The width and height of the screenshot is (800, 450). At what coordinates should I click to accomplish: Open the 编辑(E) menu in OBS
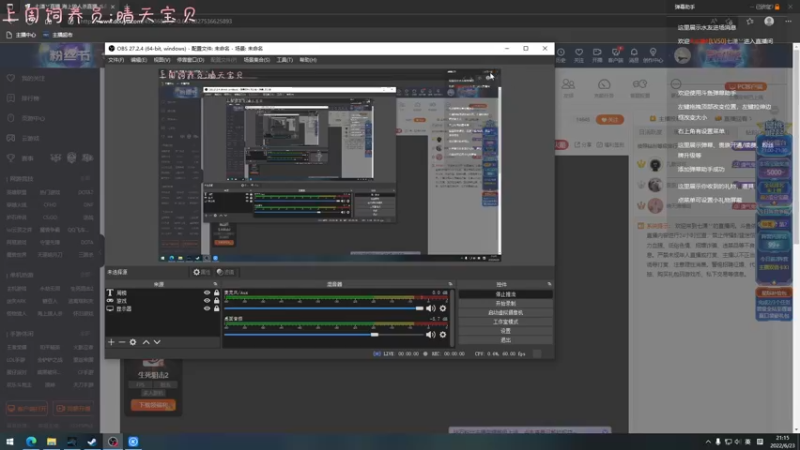pos(138,60)
